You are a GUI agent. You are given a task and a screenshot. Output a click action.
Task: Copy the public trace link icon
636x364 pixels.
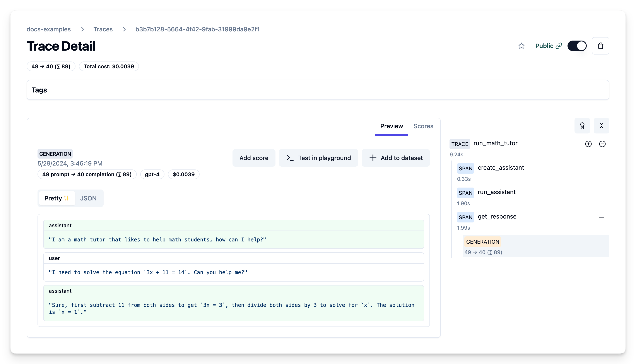coord(559,46)
